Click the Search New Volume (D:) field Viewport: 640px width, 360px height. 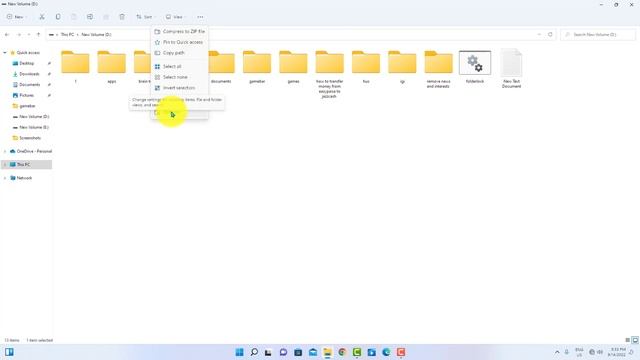(x=598, y=35)
